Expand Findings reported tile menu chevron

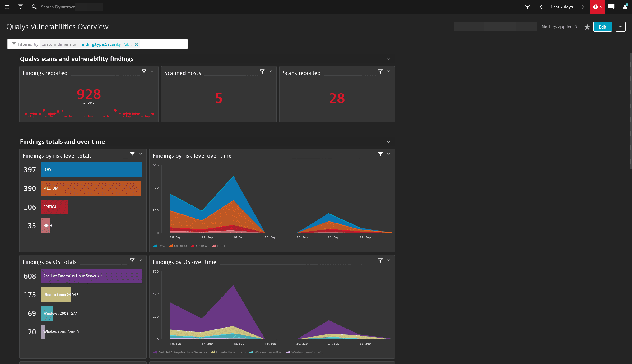pos(152,71)
